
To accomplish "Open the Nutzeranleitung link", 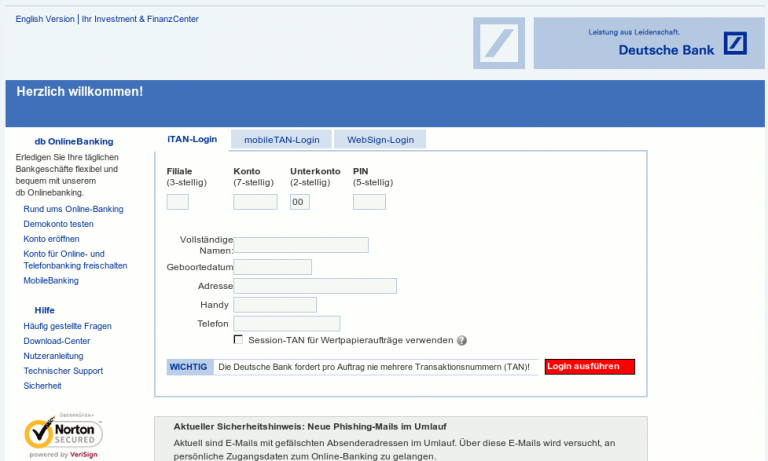I will (x=53, y=356).
